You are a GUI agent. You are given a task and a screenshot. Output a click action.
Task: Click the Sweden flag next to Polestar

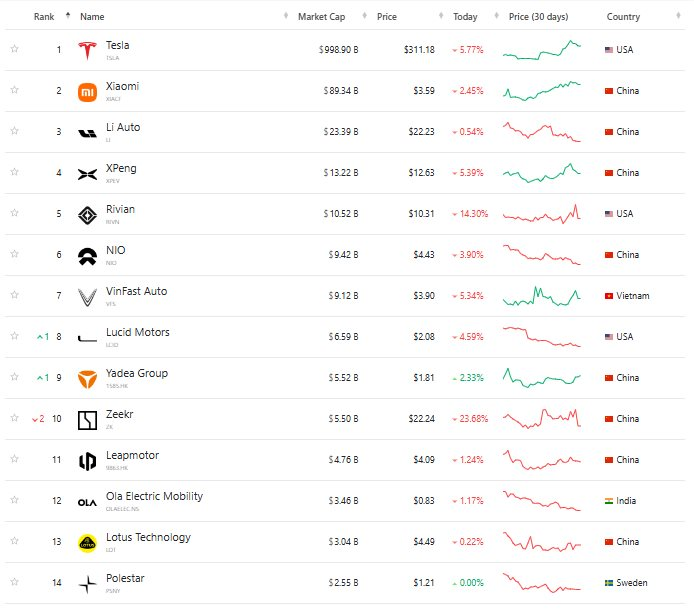click(609, 583)
